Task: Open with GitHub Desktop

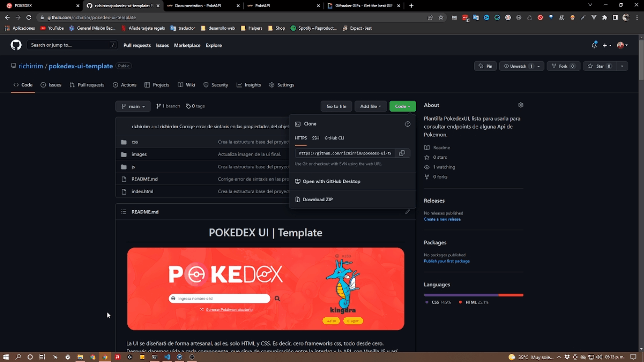Action: pyautogui.click(x=328, y=181)
